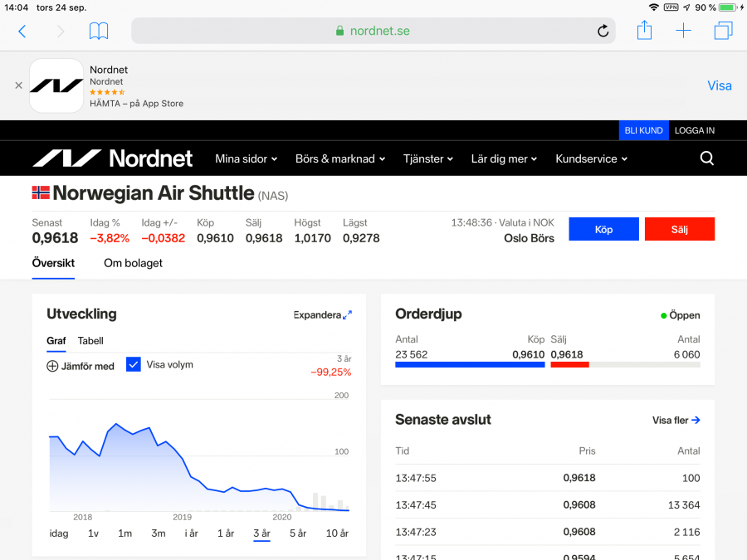Dismiss the Nordnet app banner

pos(18,85)
